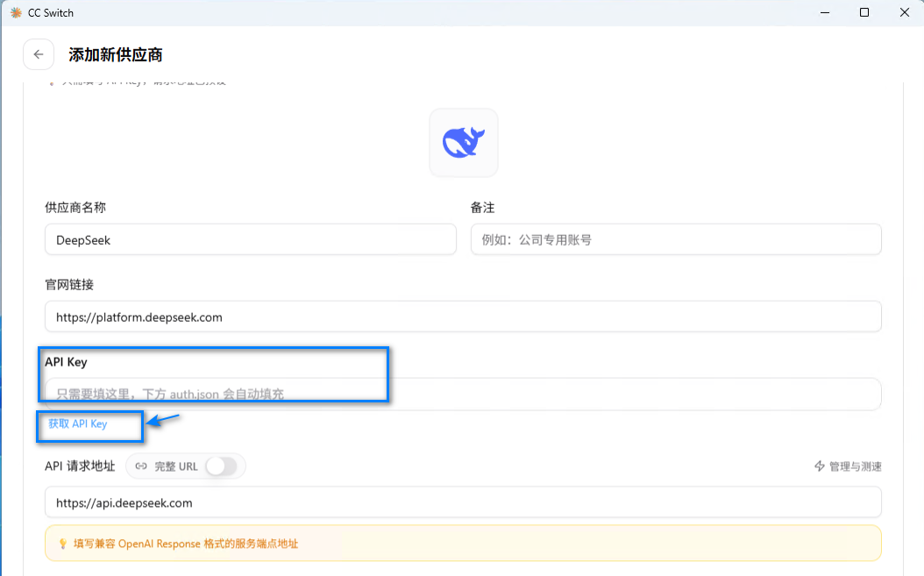Focus the 供应商名称 field containing DeepSeek
The height and width of the screenshot is (576, 924).
coord(251,239)
